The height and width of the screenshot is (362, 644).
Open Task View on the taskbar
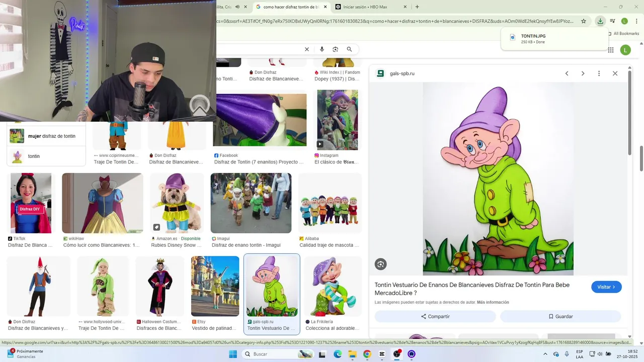point(323,354)
